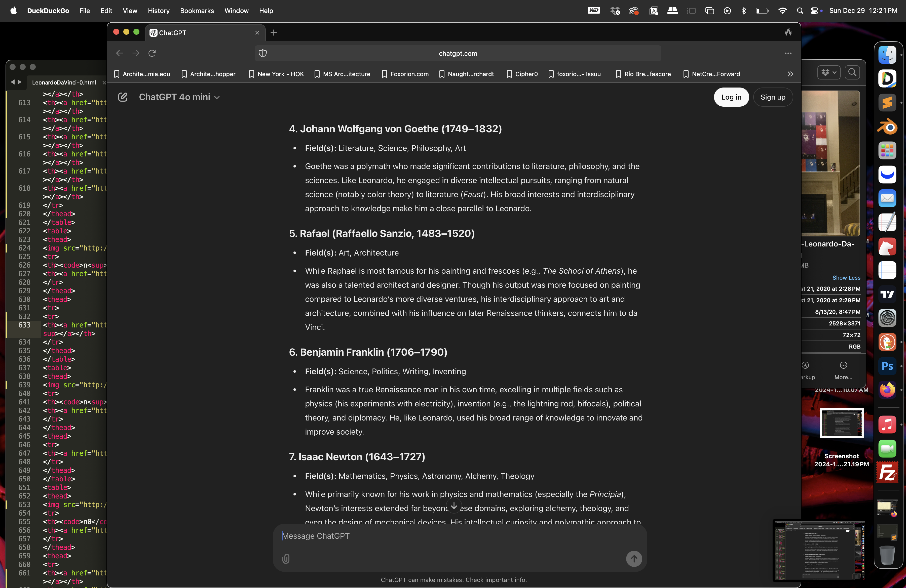Click the browser forward arrow

coord(135,53)
